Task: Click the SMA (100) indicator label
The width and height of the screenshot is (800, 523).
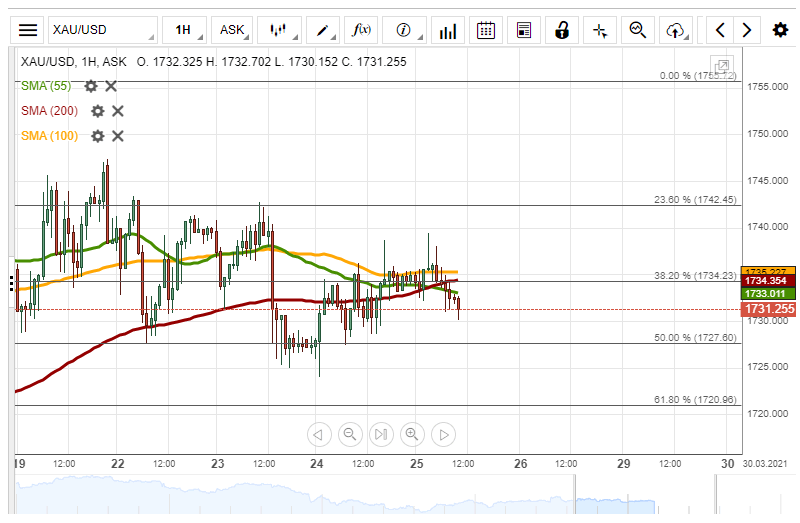Action: 49,136
